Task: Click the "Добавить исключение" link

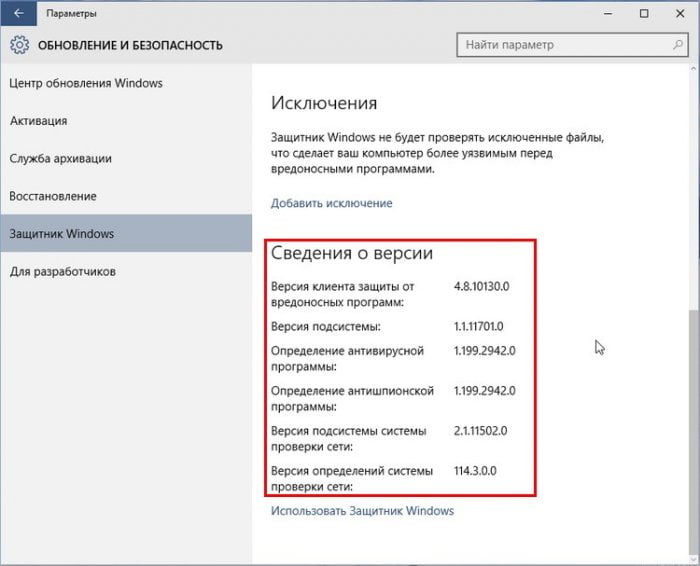Action: pyautogui.click(x=331, y=203)
